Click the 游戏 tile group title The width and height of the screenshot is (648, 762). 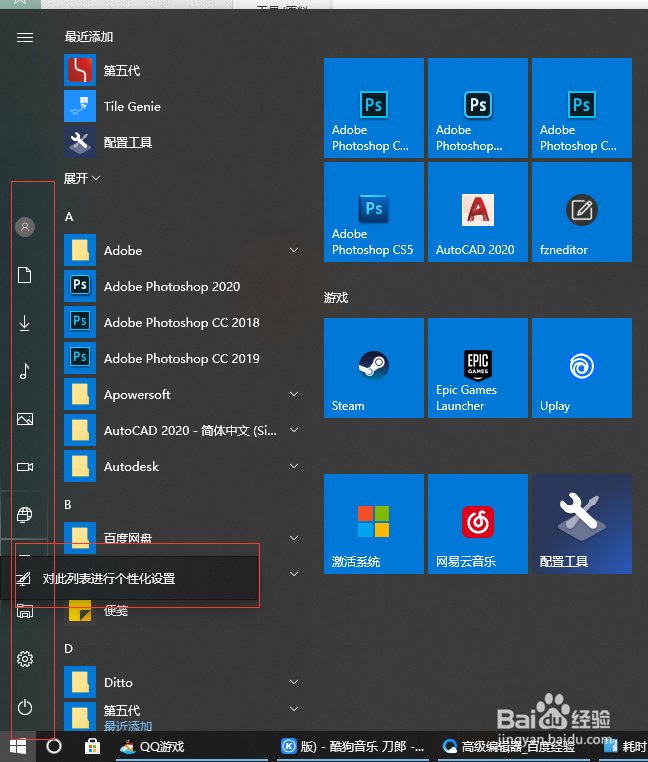(x=336, y=297)
